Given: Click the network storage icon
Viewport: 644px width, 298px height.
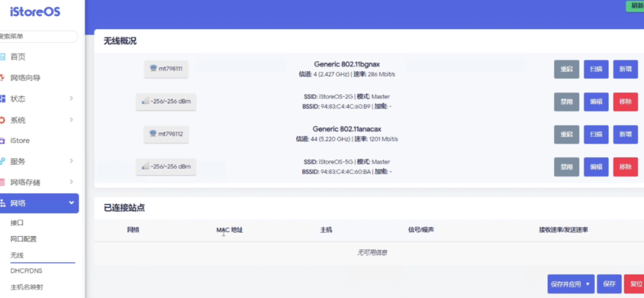Looking at the screenshot, I should tap(2, 182).
